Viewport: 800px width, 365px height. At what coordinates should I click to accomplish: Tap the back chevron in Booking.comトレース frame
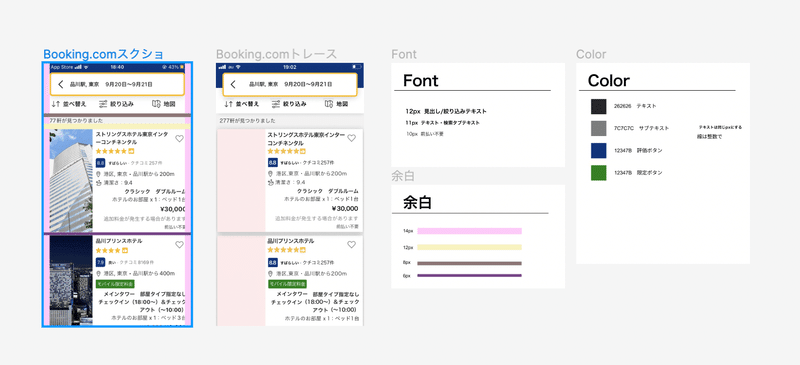[233, 85]
